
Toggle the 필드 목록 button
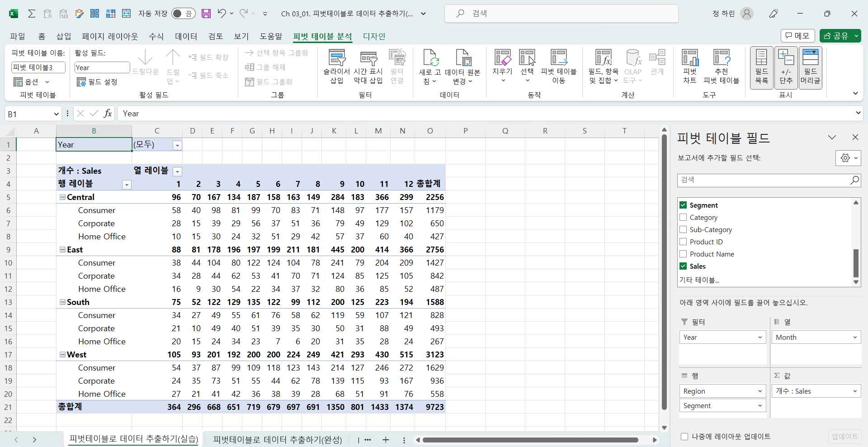coord(762,67)
